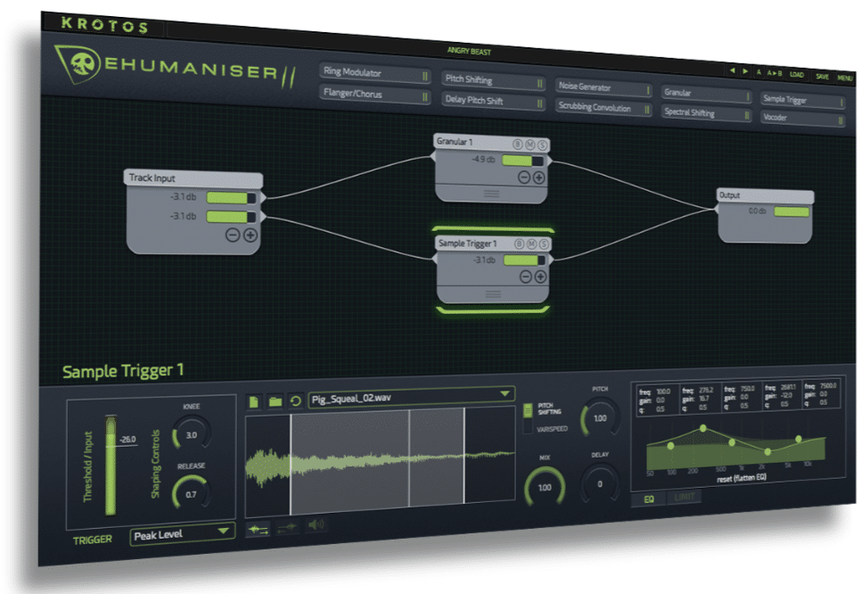Click the DELAY knob showing 0

click(600, 483)
